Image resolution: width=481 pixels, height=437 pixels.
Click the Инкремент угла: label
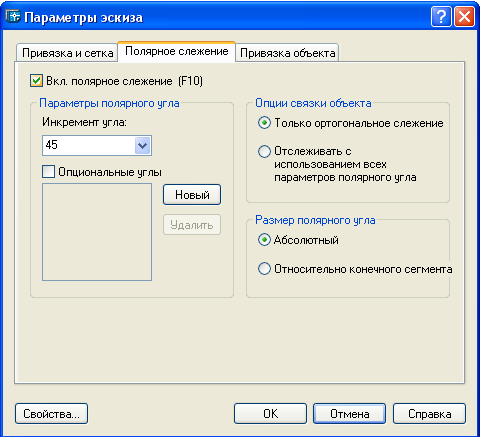point(84,122)
